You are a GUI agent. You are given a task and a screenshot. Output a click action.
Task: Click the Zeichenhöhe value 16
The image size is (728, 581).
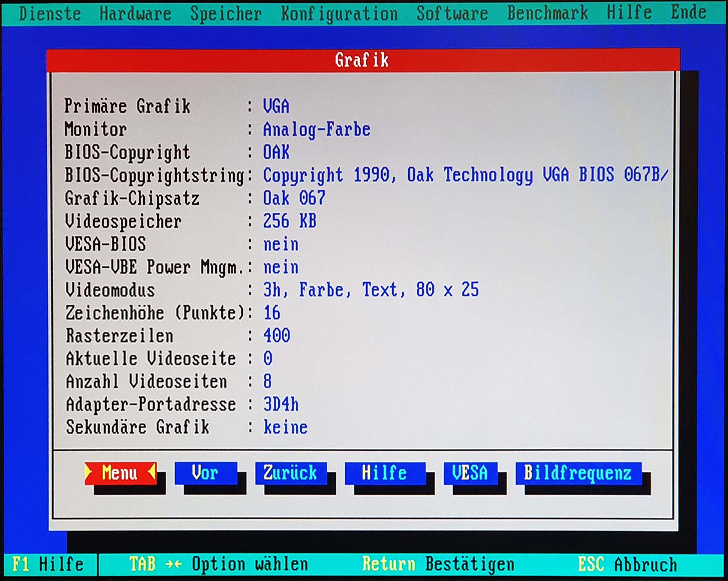tap(272, 313)
